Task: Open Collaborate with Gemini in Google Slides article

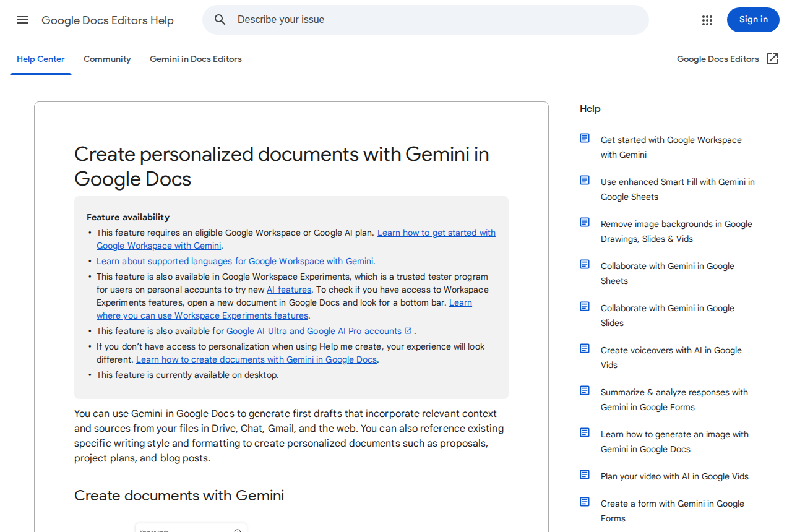Action: 668,315
